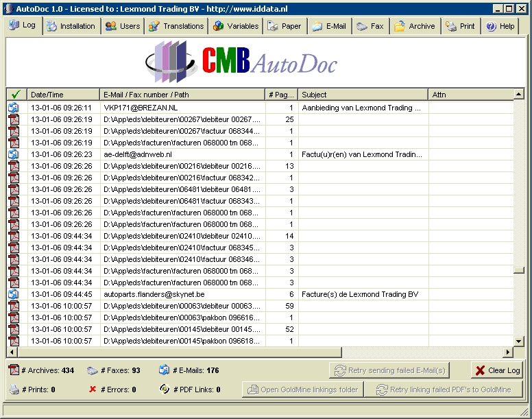Click the email icon of VKP171@BREZAN.NL row
Image resolution: width=532 pixels, height=419 pixels.
tap(14, 108)
